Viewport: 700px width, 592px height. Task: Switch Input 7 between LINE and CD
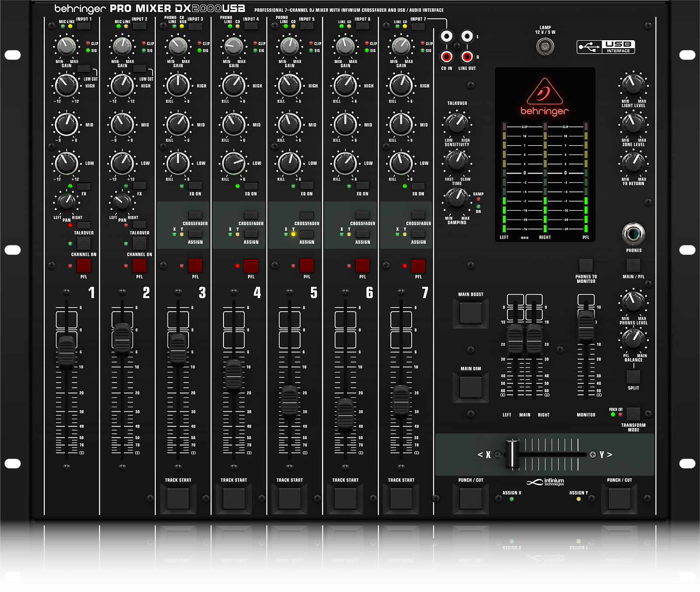(x=417, y=26)
